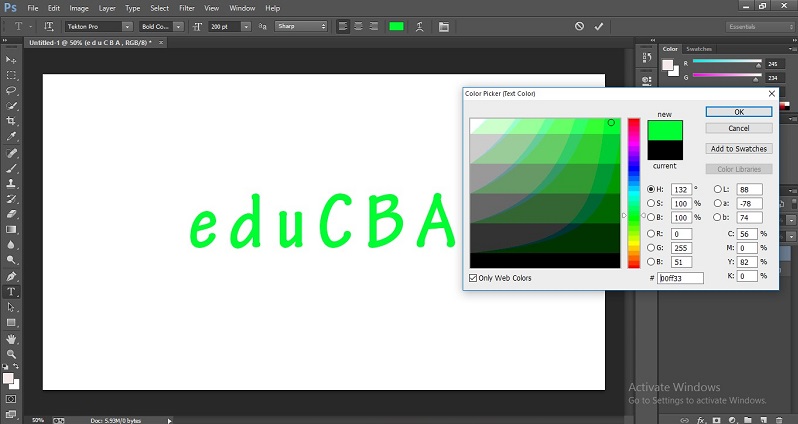This screenshot has height=424, width=798.
Task: Commit current text edits checkmark
Action: [x=598, y=26]
